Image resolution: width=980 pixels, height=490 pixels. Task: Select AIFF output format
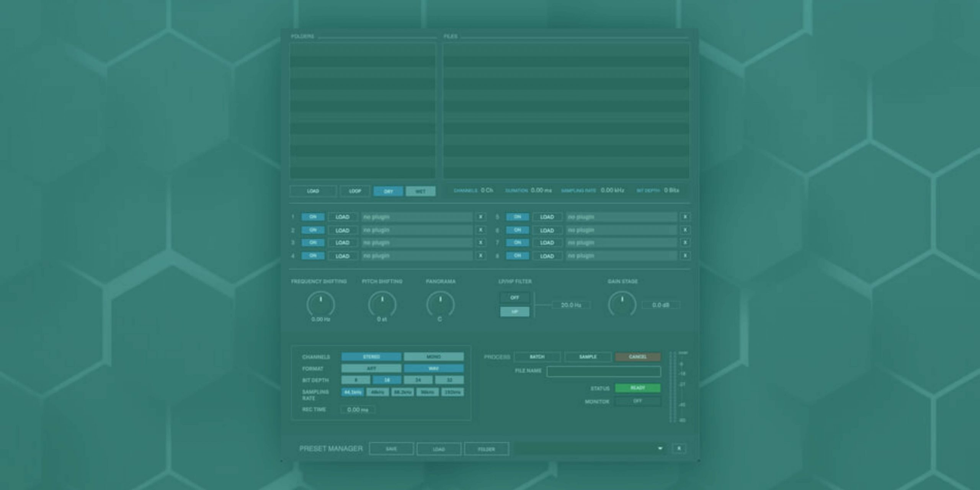click(x=371, y=368)
